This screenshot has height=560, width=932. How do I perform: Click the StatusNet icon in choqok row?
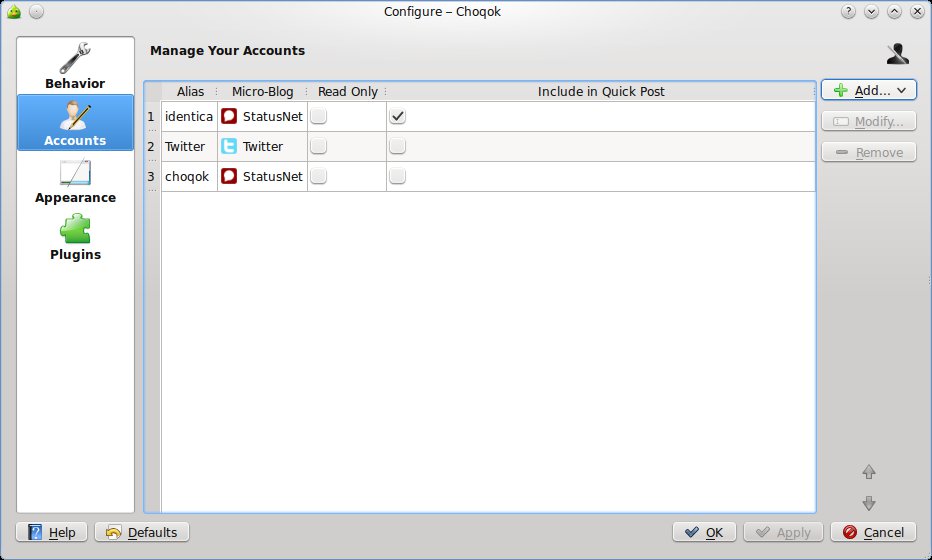[x=229, y=177]
